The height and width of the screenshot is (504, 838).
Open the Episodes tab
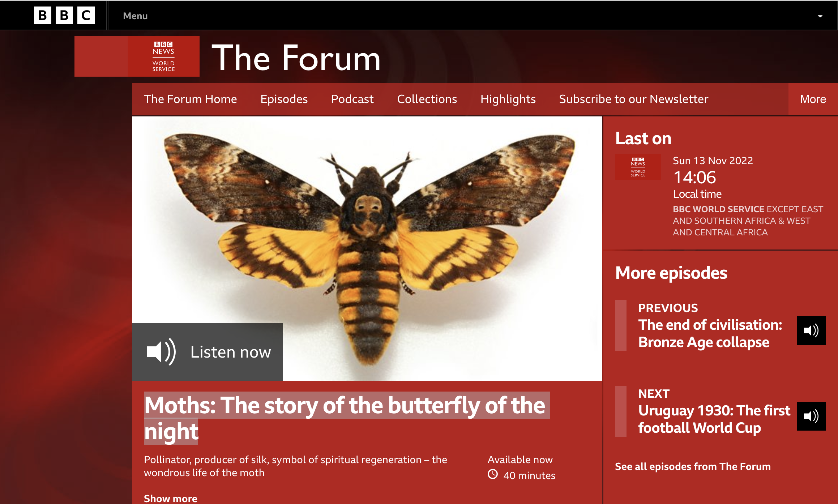pos(284,99)
